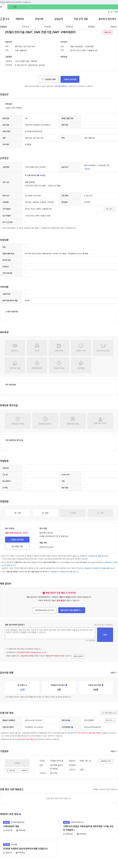The width and height of the screenshot is (118, 868).
Task: Open the 지도 보기 dropdown for 근무 예정지
Action: coord(110,209)
